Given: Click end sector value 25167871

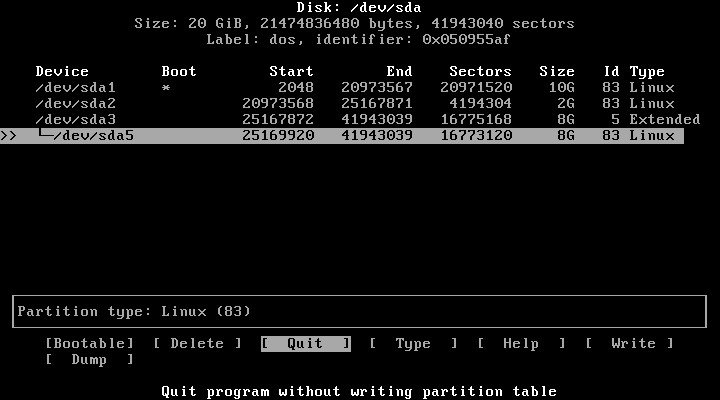Looking at the screenshot, I should (x=377, y=103).
